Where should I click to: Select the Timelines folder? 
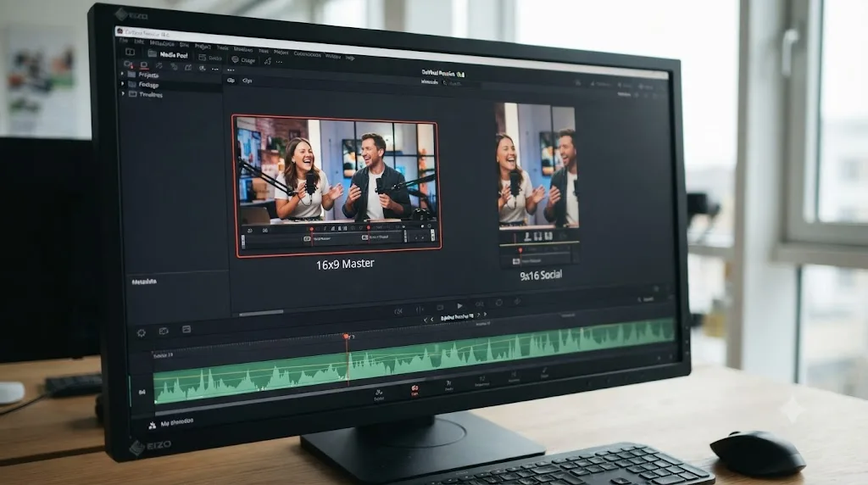[x=146, y=94]
